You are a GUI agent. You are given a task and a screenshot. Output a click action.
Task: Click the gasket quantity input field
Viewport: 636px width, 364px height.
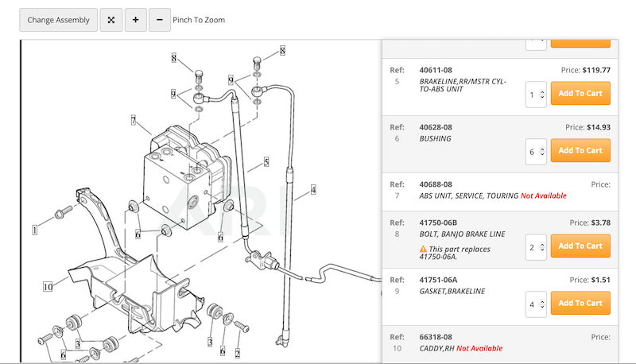(533, 304)
